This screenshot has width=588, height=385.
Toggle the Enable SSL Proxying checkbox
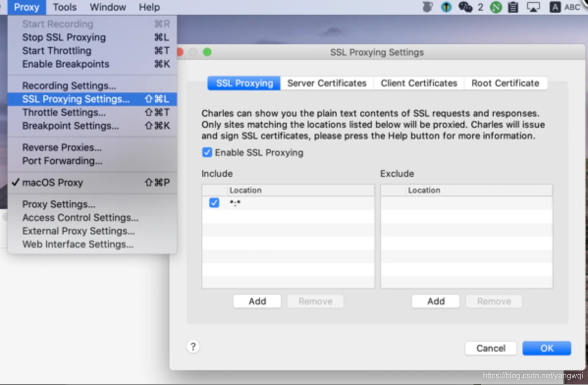coord(207,152)
